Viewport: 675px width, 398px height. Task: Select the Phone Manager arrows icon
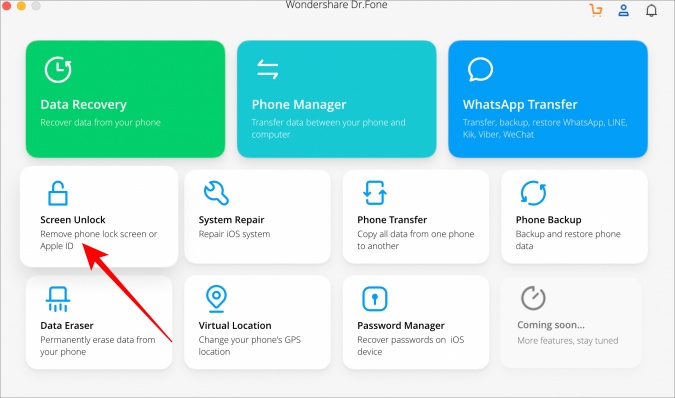(x=267, y=69)
